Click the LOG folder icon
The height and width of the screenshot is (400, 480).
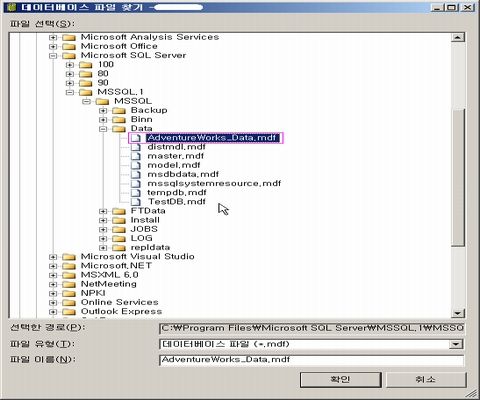[119, 239]
